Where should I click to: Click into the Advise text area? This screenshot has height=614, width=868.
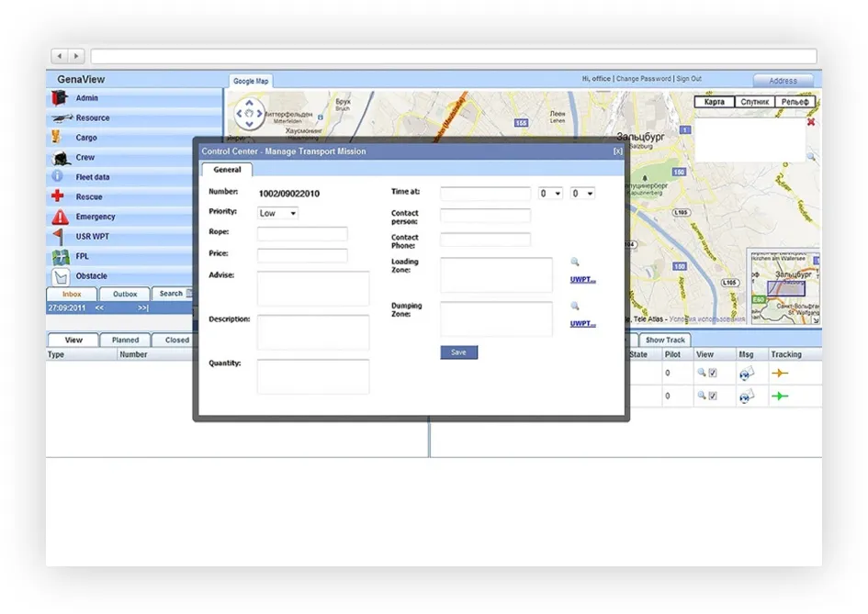tap(313, 288)
